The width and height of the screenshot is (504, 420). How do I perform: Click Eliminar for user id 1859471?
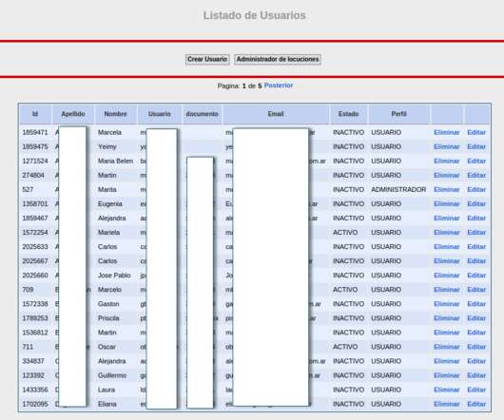coord(446,132)
